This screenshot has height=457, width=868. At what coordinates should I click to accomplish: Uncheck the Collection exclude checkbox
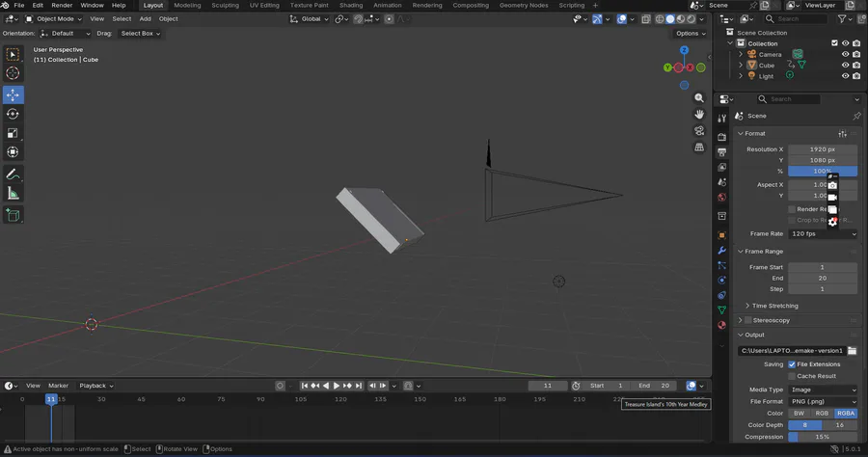(x=834, y=43)
